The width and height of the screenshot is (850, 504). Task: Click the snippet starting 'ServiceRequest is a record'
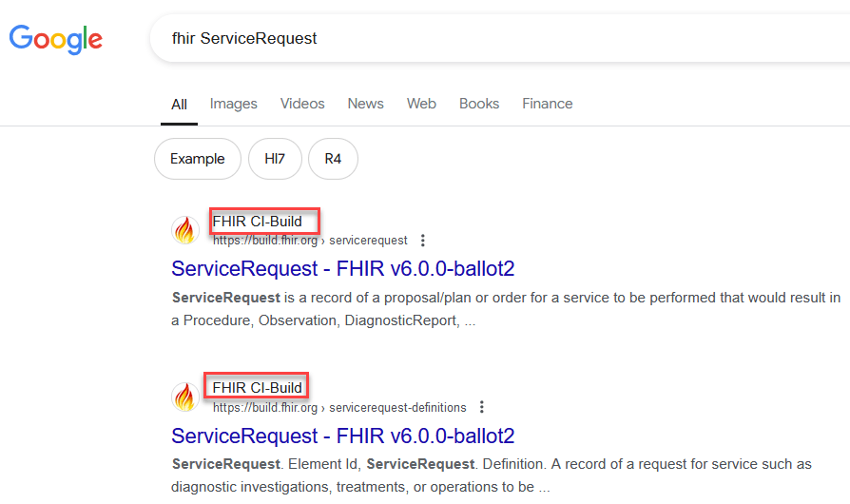506,309
